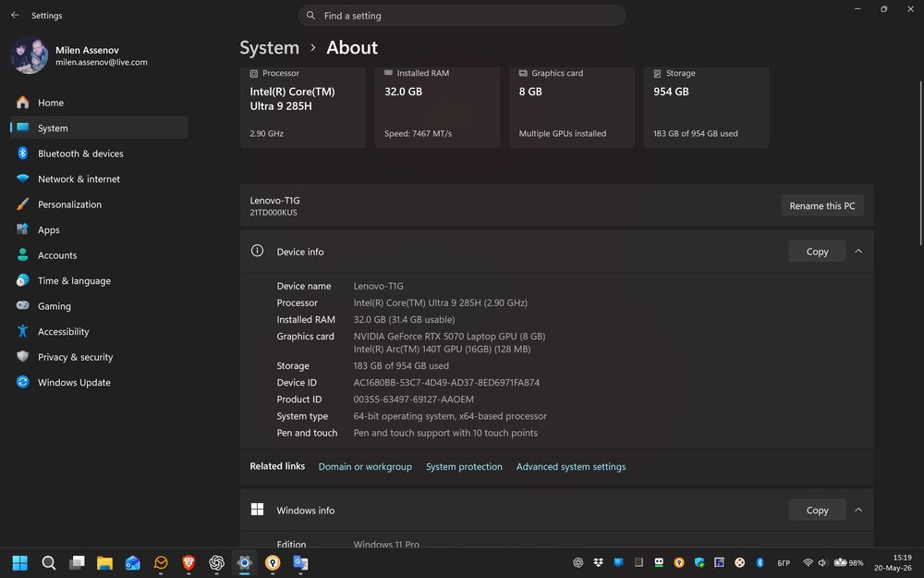Open Outlook from the taskbar
This screenshot has height=578, width=924.
(132, 562)
